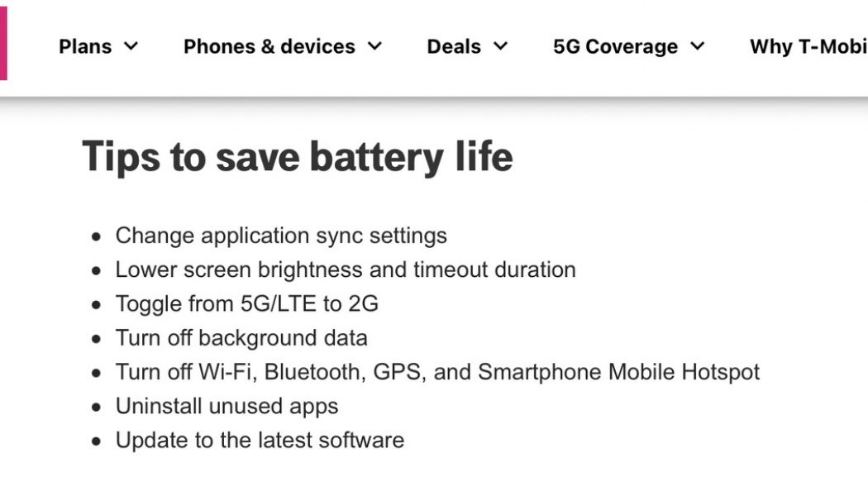Open the 5G Coverage menu
Viewport: 868px width, 496px height.
coord(614,47)
